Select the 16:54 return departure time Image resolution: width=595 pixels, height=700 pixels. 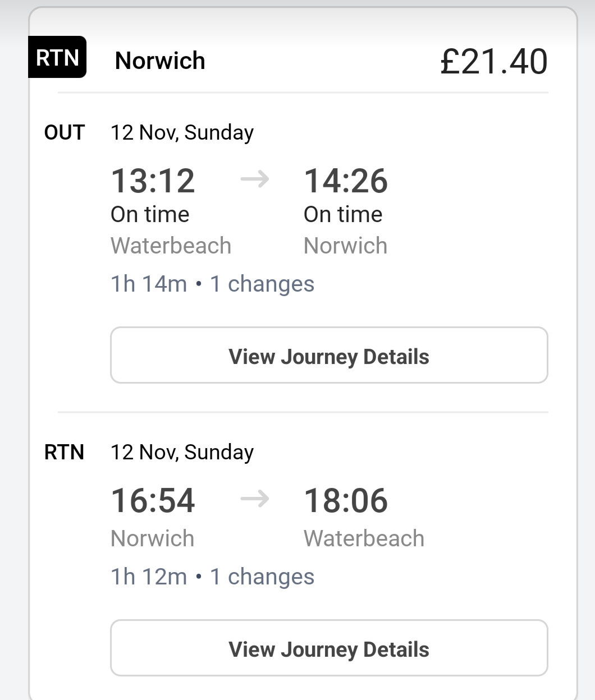click(x=153, y=500)
